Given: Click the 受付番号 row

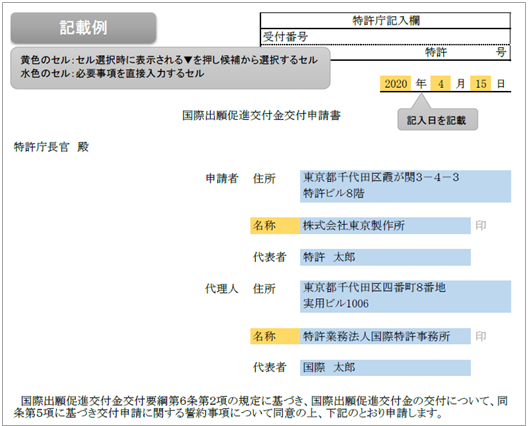Looking at the screenshot, I should point(385,37).
